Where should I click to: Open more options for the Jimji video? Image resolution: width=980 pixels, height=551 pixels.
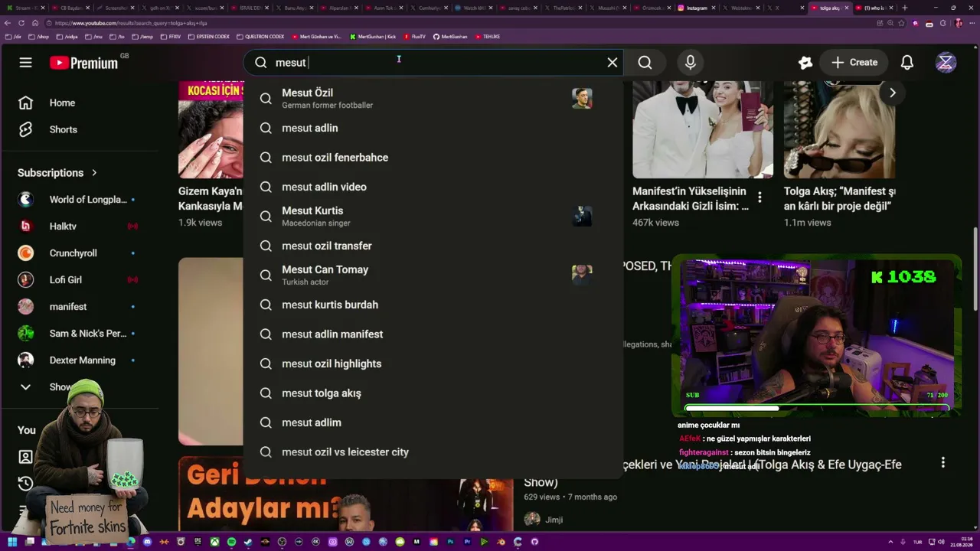pos(942,463)
